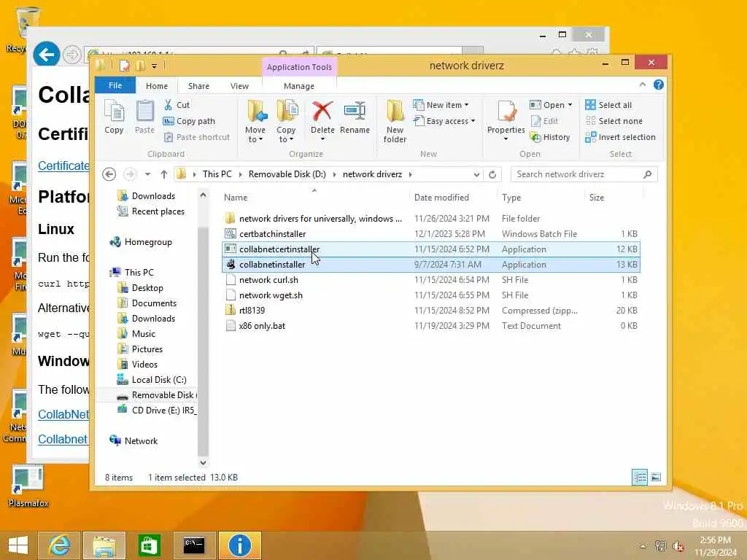Open Windows Store from the taskbar
This screenshot has width=747, height=560.
point(149,545)
